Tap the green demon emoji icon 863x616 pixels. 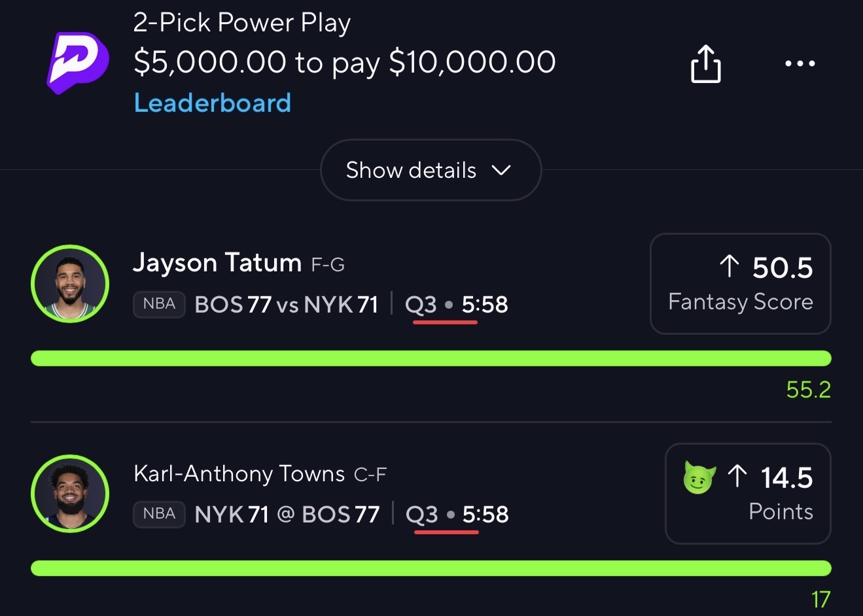coord(699,477)
